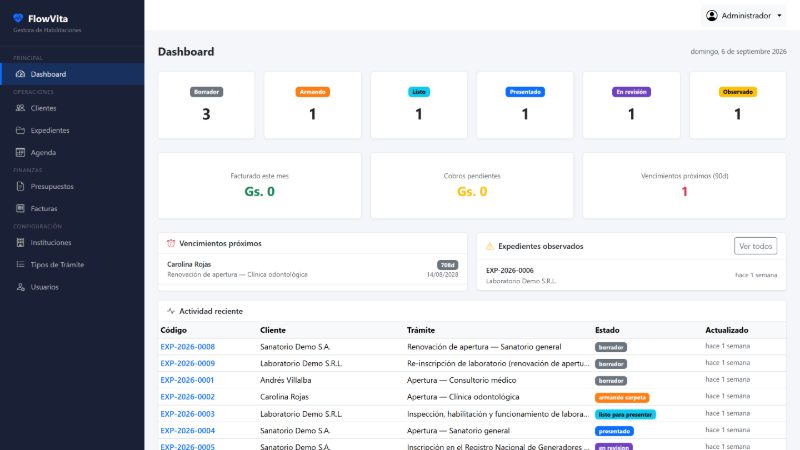
Task: Navigate to Agenda in the sidebar
Action: pyautogui.click(x=72, y=152)
